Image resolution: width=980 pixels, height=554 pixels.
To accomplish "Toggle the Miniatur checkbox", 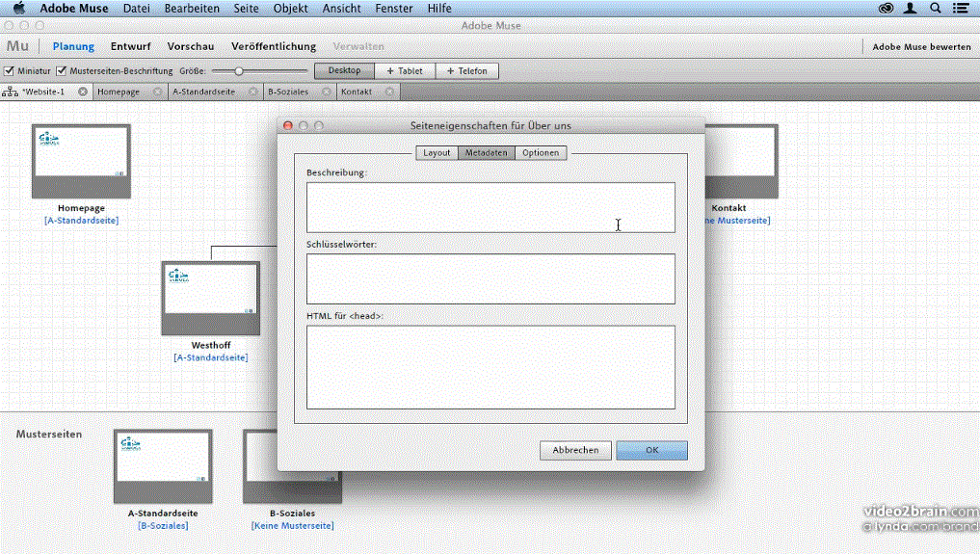I will tap(9, 70).
